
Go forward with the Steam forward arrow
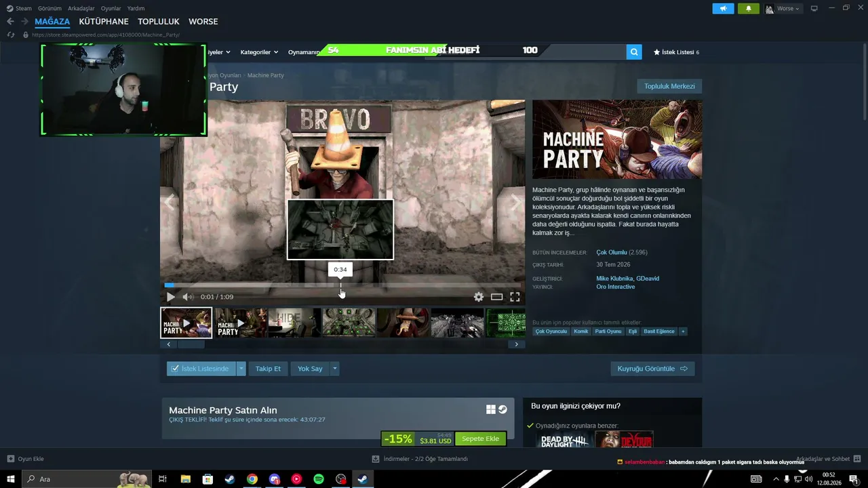pyautogui.click(x=24, y=22)
